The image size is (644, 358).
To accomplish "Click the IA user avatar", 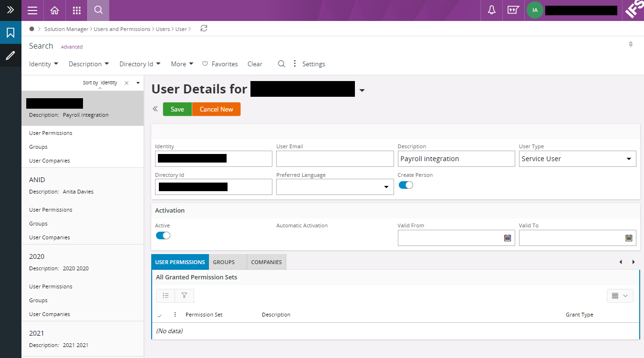I will point(535,10).
